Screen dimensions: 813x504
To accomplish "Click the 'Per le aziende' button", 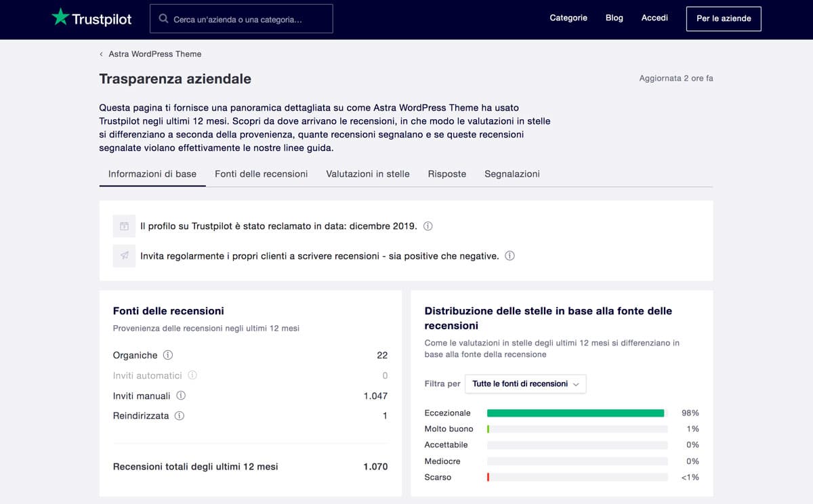I will click(x=724, y=19).
